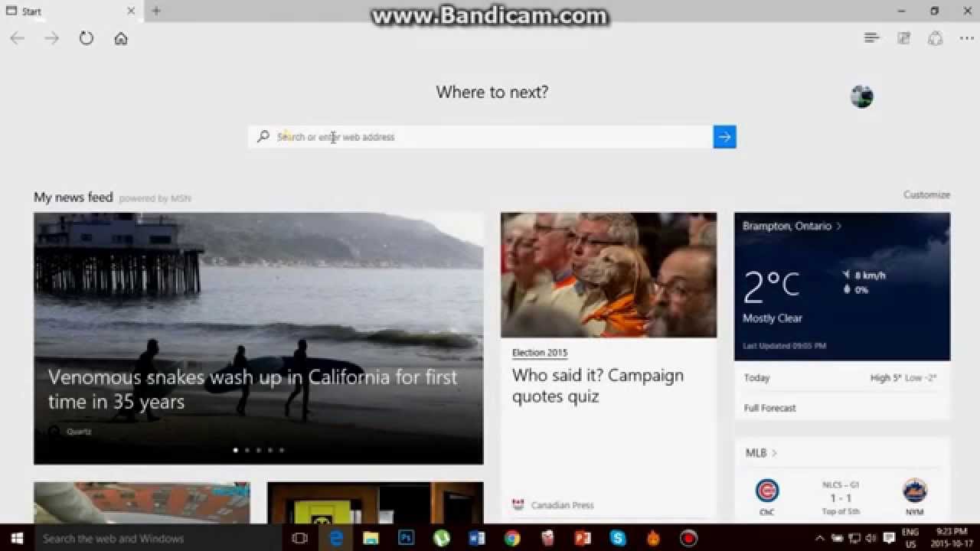
Task: Open the bottom-left news thumbnail
Action: click(142, 503)
